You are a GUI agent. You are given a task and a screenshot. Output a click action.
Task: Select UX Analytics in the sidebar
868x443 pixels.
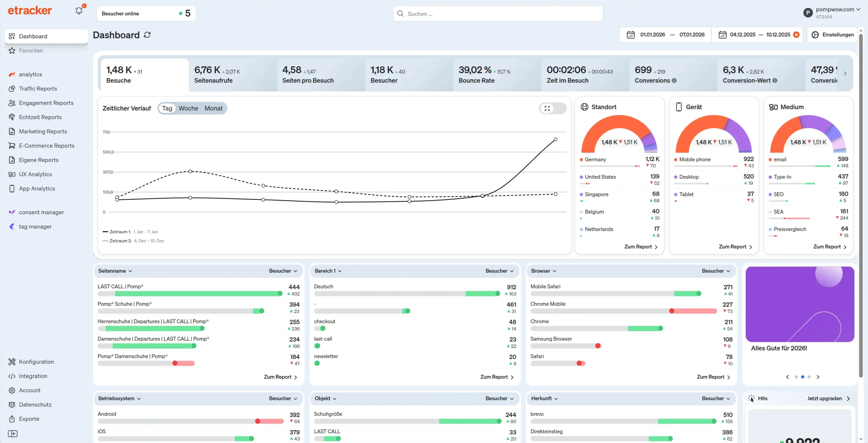pyautogui.click(x=35, y=174)
